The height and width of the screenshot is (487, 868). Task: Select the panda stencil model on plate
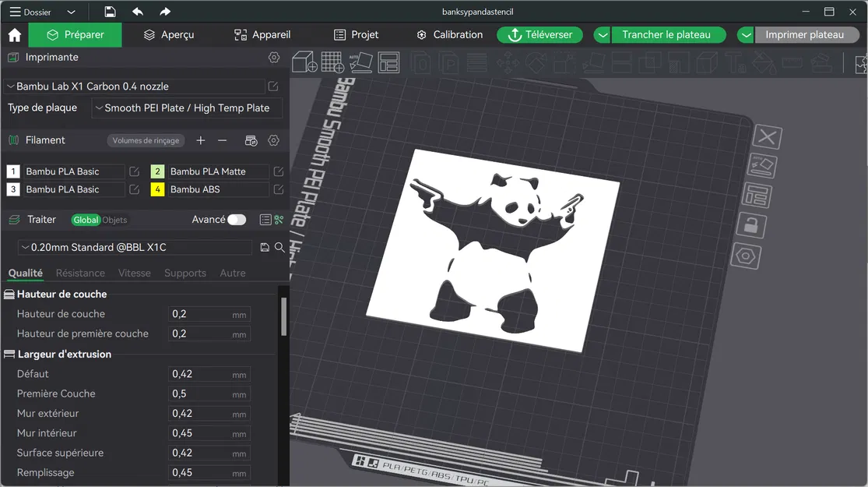(493, 249)
